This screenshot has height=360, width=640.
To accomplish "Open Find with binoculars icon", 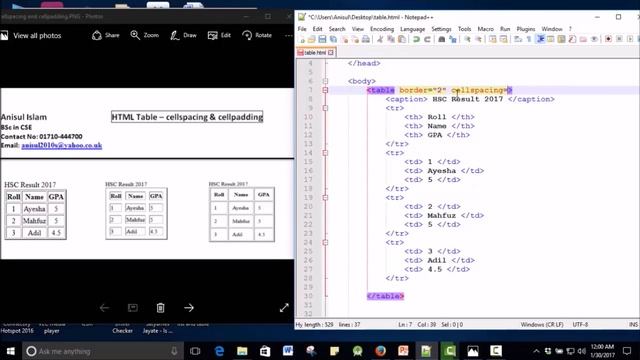I will click(441, 40).
